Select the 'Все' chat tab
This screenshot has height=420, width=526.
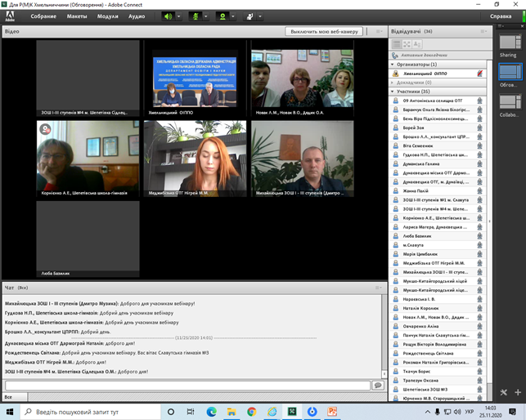point(15,397)
